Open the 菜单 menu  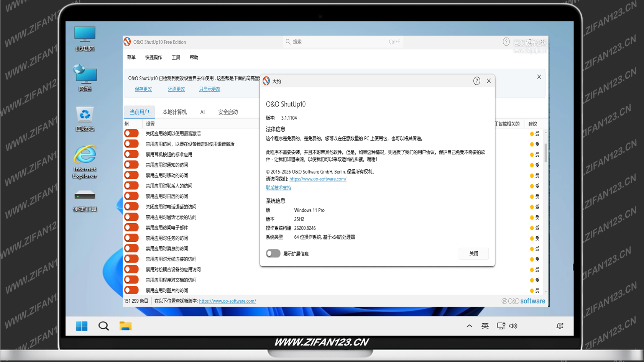(131, 57)
